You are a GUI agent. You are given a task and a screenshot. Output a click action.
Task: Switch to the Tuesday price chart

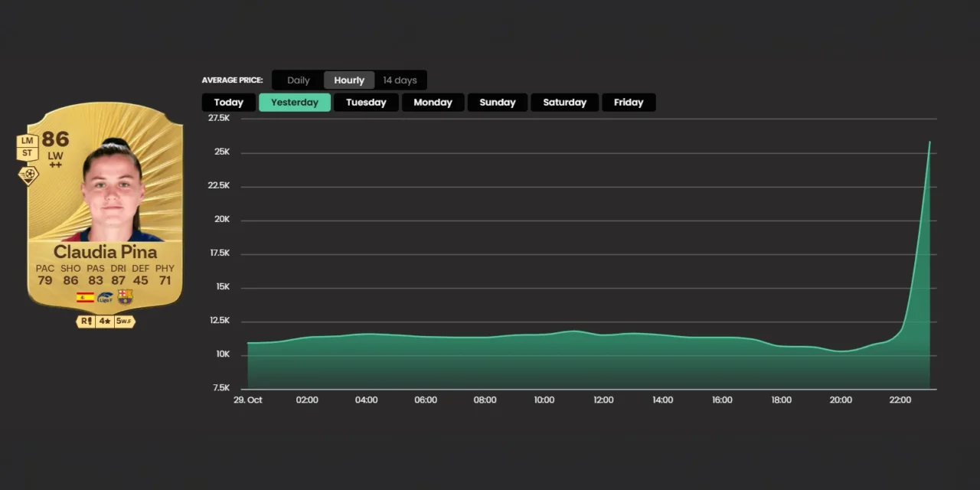366,102
